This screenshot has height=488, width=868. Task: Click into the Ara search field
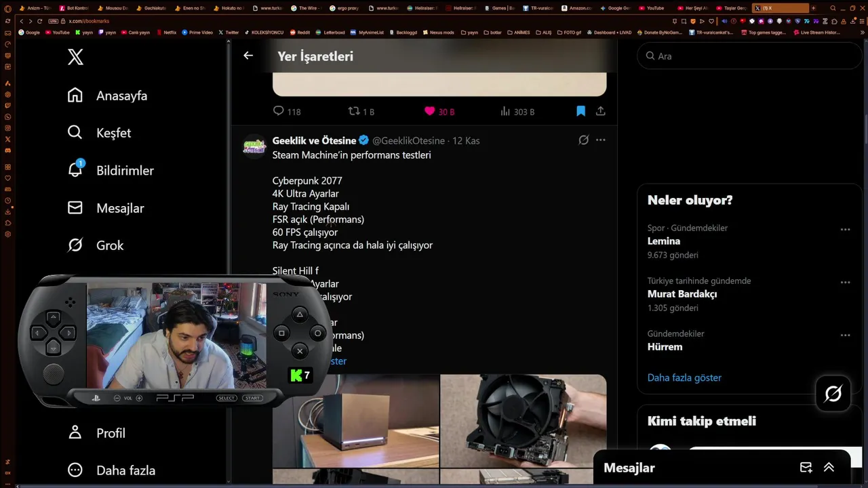coord(749,56)
